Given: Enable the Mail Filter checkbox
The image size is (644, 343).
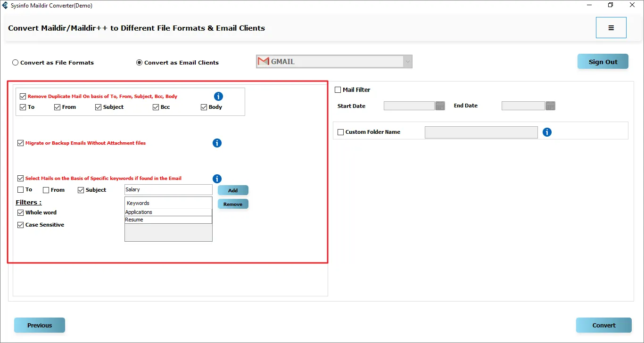Looking at the screenshot, I should coord(338,90).
